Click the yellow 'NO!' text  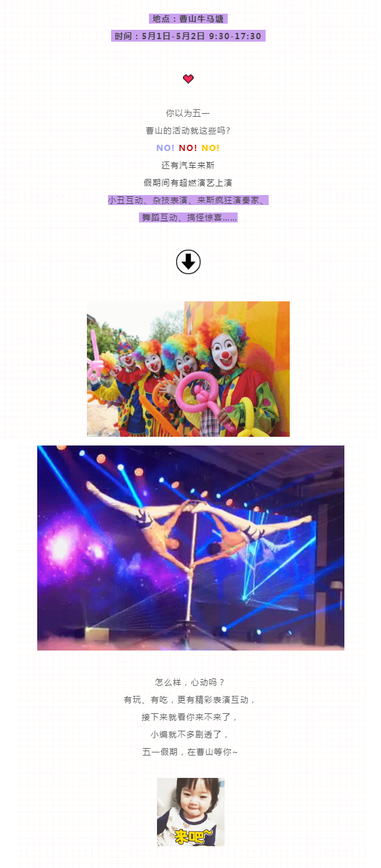[x=210, y=148]
